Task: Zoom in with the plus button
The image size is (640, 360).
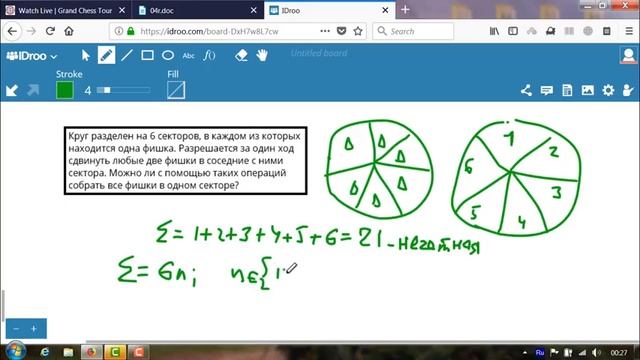Action: coord(34,329)
